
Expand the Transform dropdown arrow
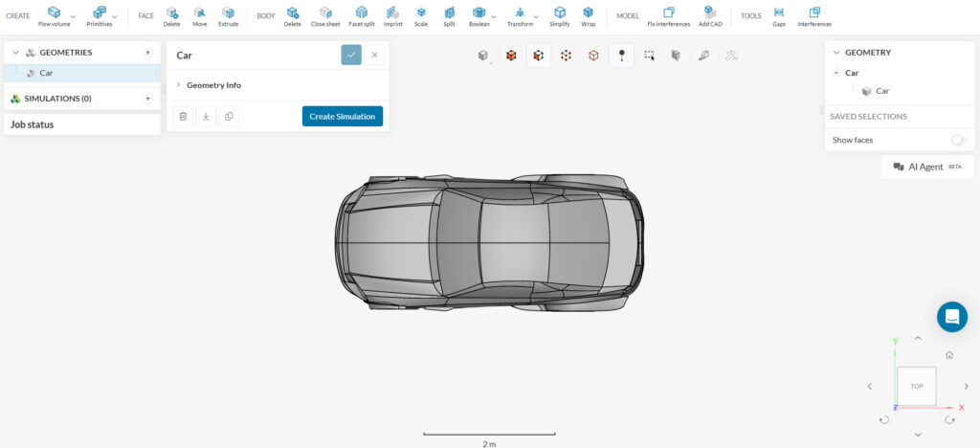(536, 17)
